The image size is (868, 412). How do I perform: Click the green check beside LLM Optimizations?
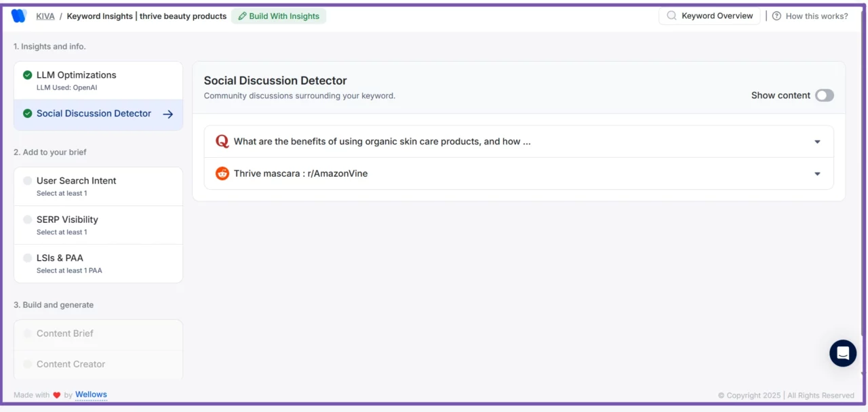coord(27,75)
